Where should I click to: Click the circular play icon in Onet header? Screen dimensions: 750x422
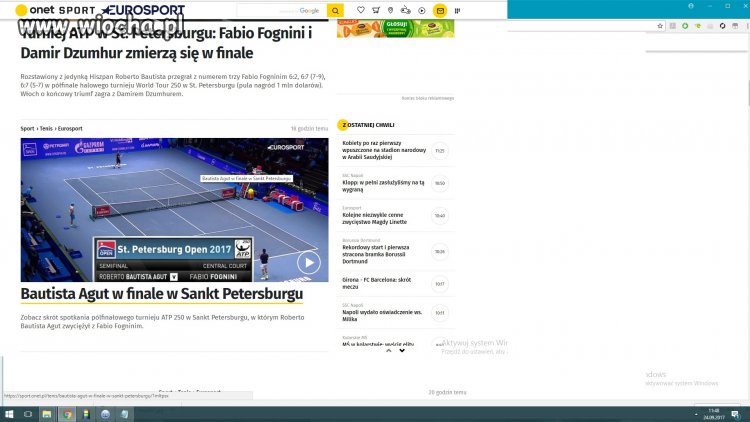click(421, 10)
